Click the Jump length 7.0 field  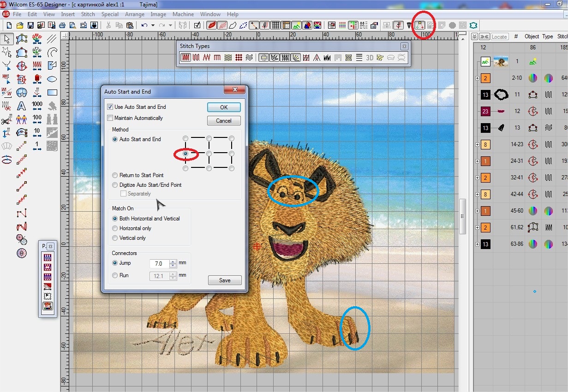pos(160,264)
